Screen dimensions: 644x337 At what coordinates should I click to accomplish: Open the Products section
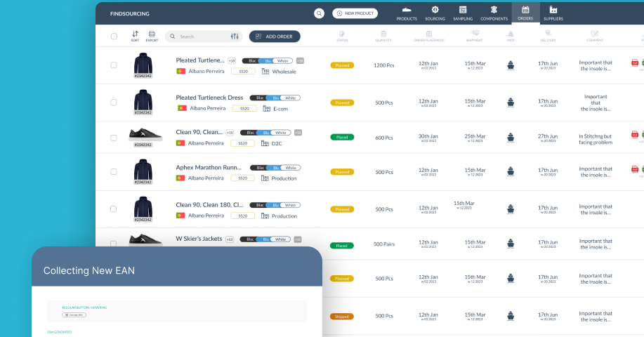point(407,13)
